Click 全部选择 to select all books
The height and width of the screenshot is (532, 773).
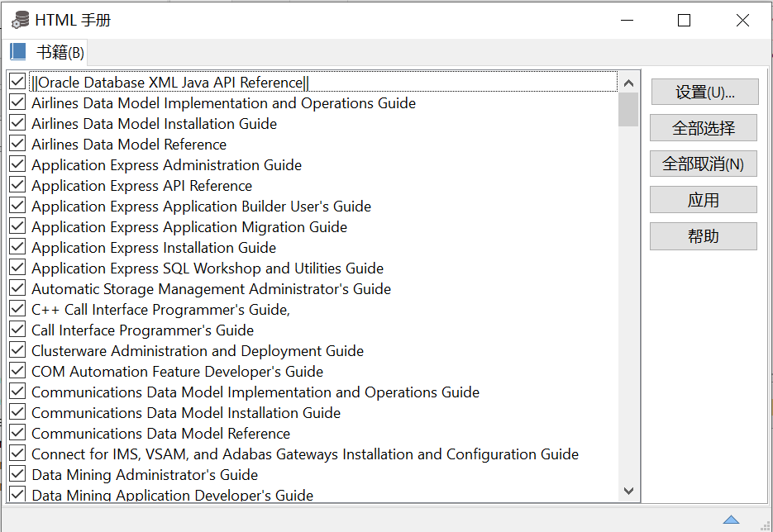pyautogui.click(x=704, y=128)
